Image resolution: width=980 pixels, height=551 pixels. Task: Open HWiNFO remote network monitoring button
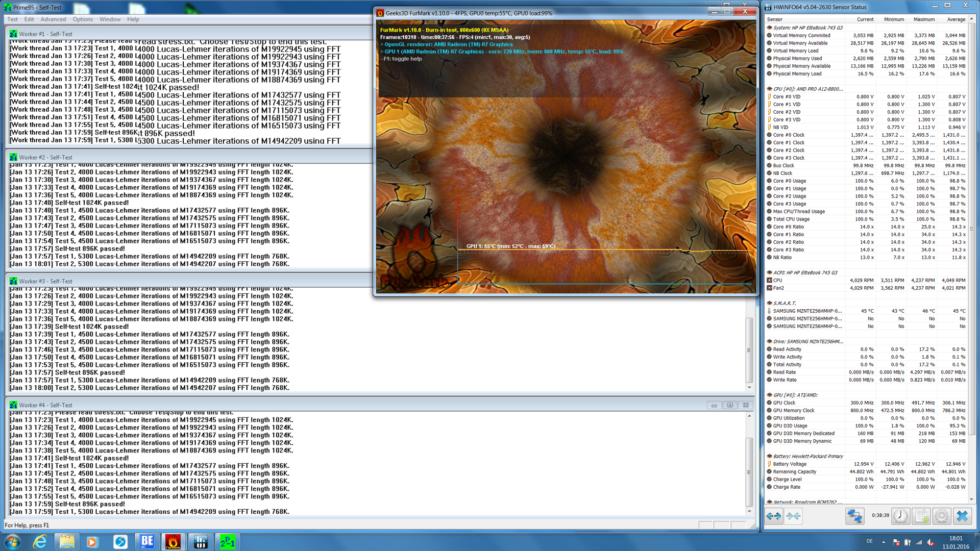click(x=855, y=516)
